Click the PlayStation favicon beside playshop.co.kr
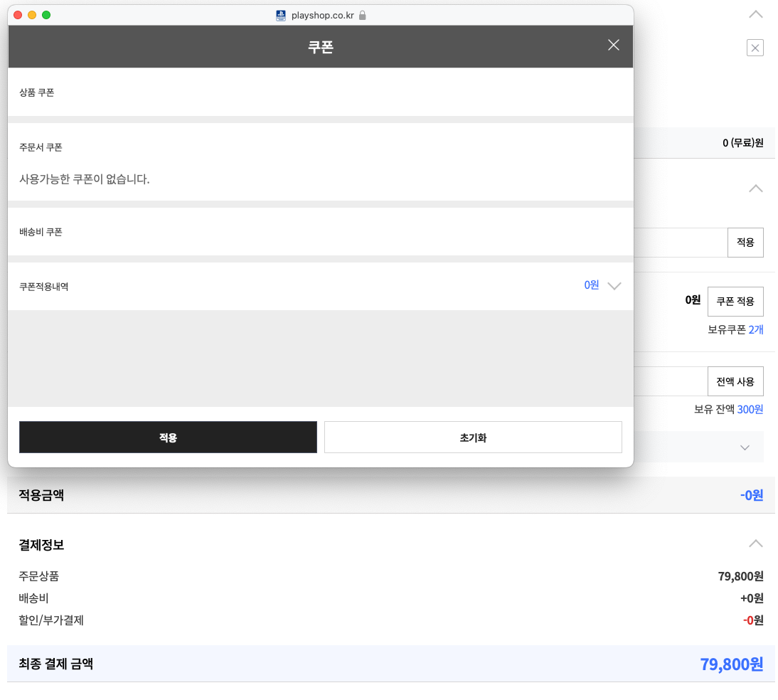The height and width of the screenshot is (700, 778). pyautogui.click(x=281, y=16)
